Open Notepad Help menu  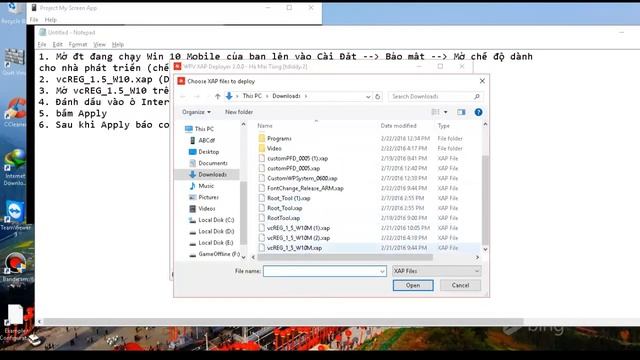pos(118,44)
